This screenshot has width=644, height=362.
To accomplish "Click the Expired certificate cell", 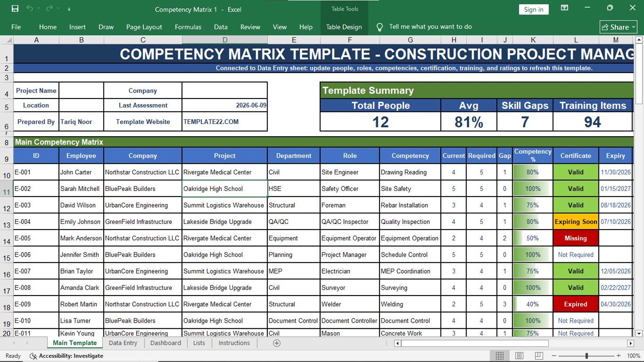I will [575, 304].
